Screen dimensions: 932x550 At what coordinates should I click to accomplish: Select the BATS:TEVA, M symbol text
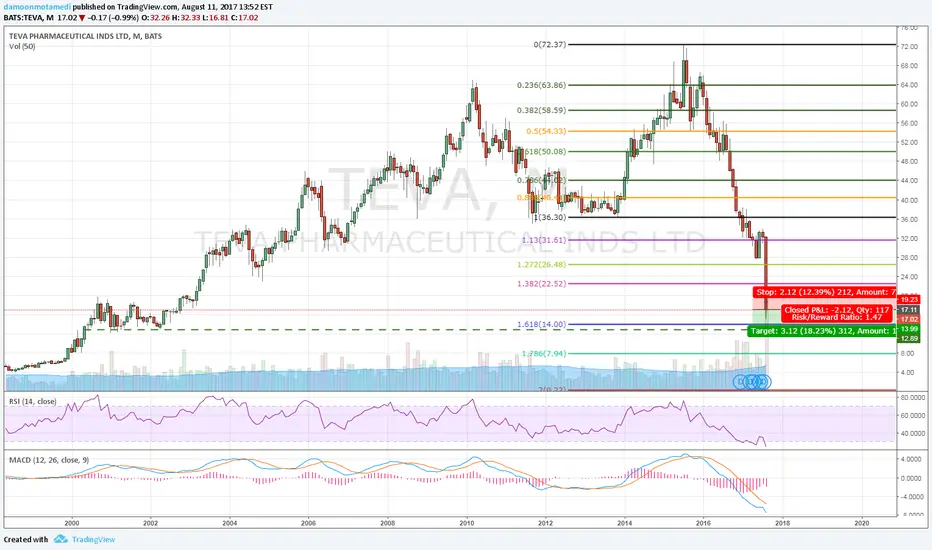pos(28,18)
